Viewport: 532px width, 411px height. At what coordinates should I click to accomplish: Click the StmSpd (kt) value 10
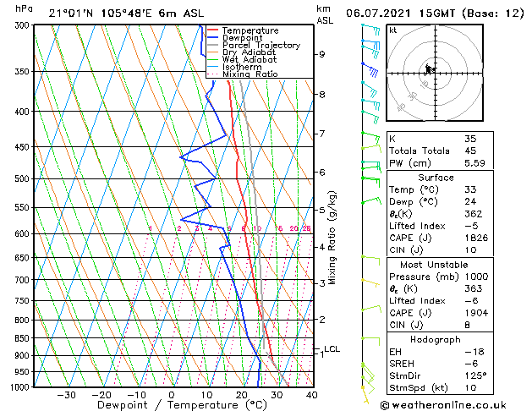[470, 388]
